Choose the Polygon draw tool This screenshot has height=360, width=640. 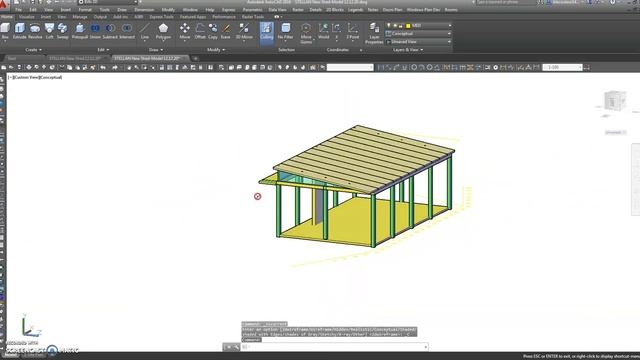click(x=163, y=31)
